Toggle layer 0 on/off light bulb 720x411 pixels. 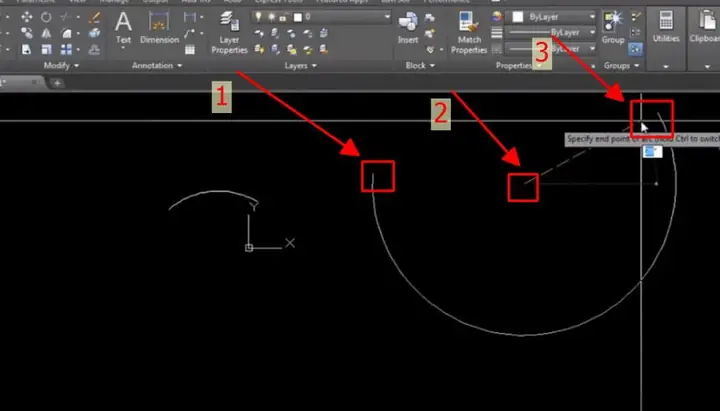click(x=259, y=17)
